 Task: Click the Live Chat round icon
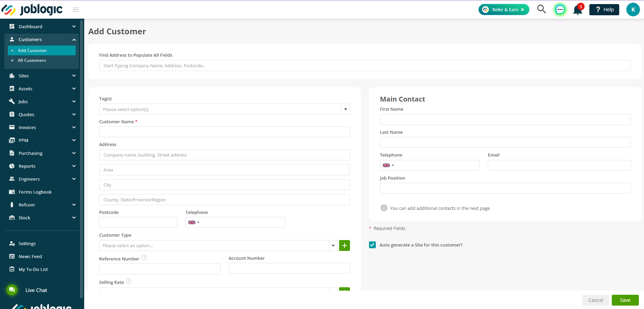(x=12, y=290)
